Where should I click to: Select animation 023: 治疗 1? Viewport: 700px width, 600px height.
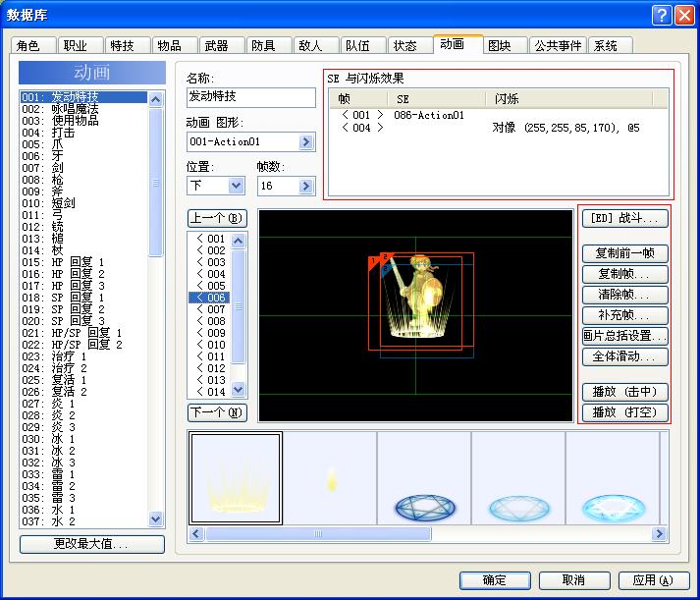tap(83, 356)
